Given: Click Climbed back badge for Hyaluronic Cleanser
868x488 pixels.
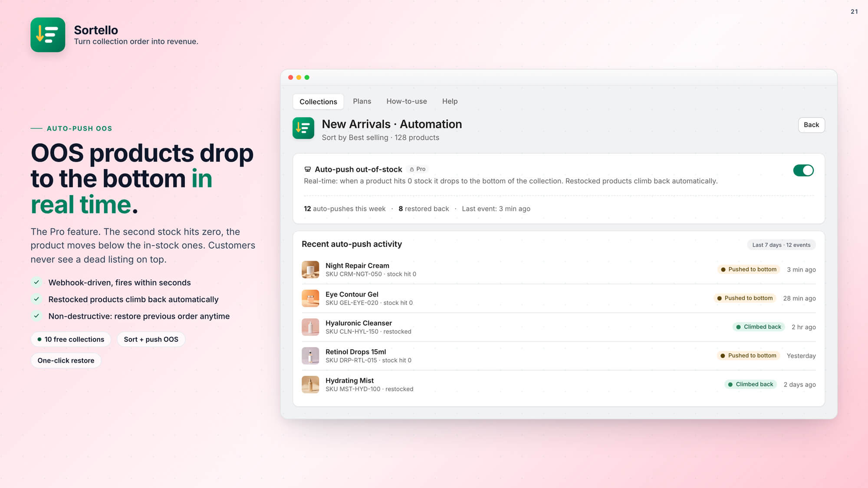Looking at the screenshot, I should (758, 327).
